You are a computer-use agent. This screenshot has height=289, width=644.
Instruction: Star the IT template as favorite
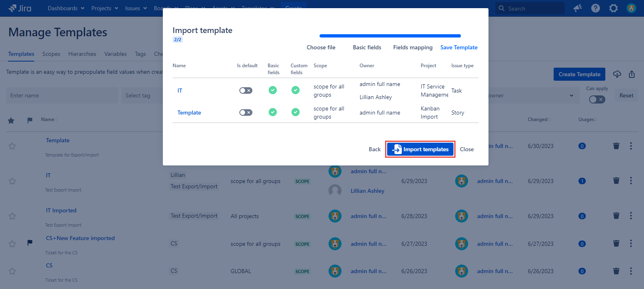coord(12,181)
